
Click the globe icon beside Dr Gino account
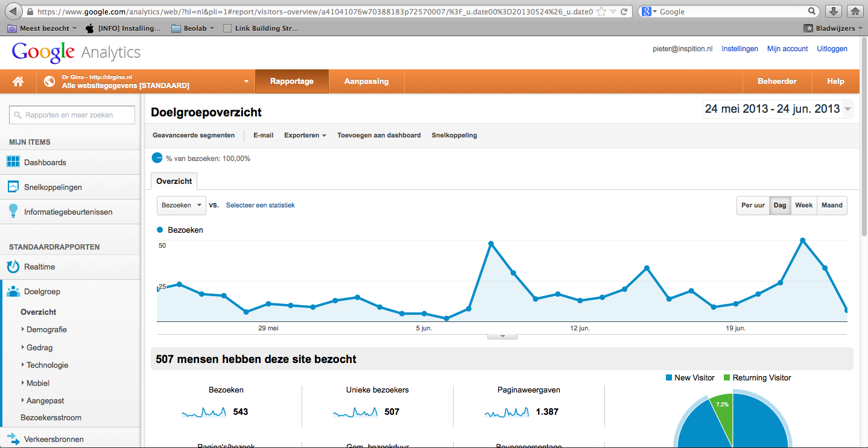(49, 81)
